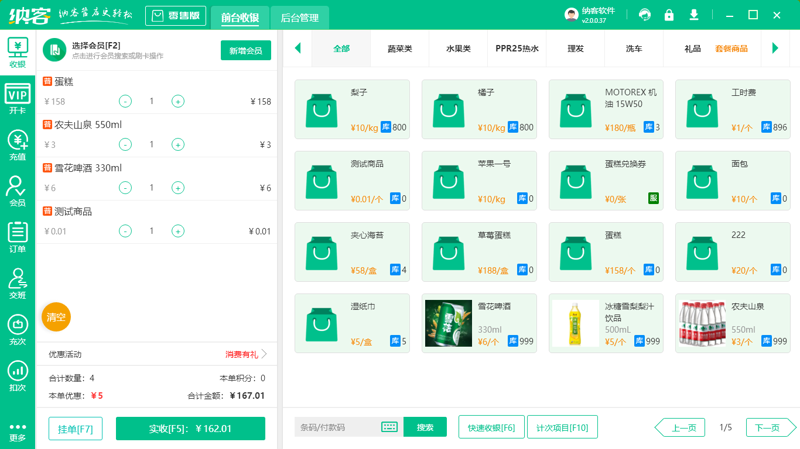This screenshot has height=449, width=800.
Task: Decrease quantity of 测试商品 in cart
Action: coord(125,232)
